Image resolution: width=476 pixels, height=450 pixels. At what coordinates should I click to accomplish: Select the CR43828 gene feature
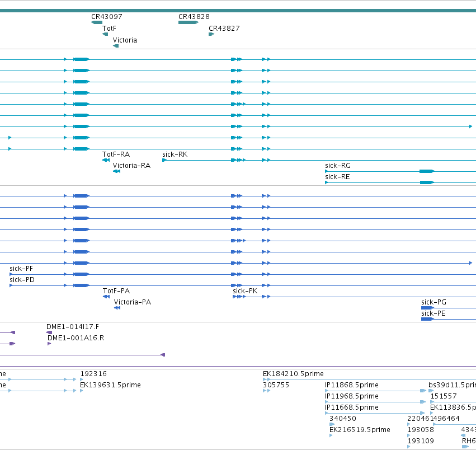(188, 22)
